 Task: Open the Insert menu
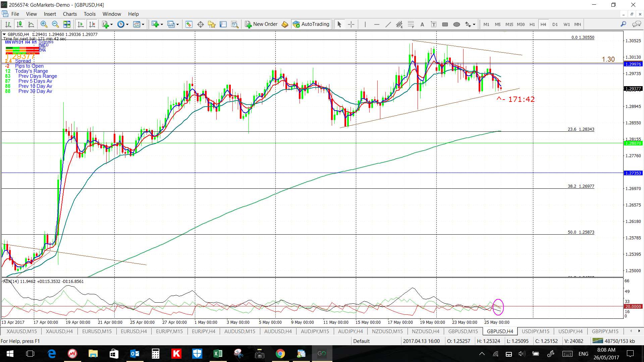50,14
